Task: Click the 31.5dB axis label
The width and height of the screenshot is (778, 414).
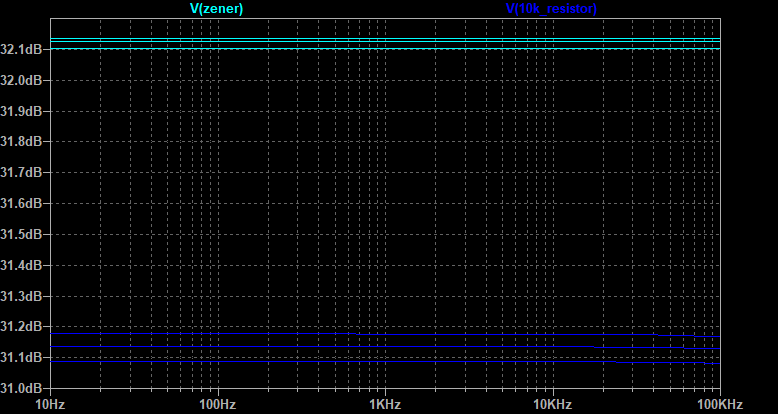Action: 21,234
